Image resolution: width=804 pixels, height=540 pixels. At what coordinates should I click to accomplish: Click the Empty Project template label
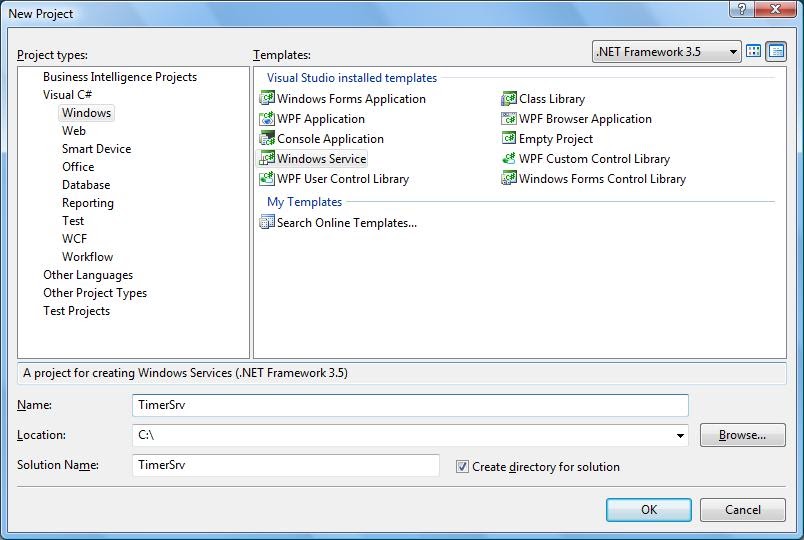click(x=556, y=138)
